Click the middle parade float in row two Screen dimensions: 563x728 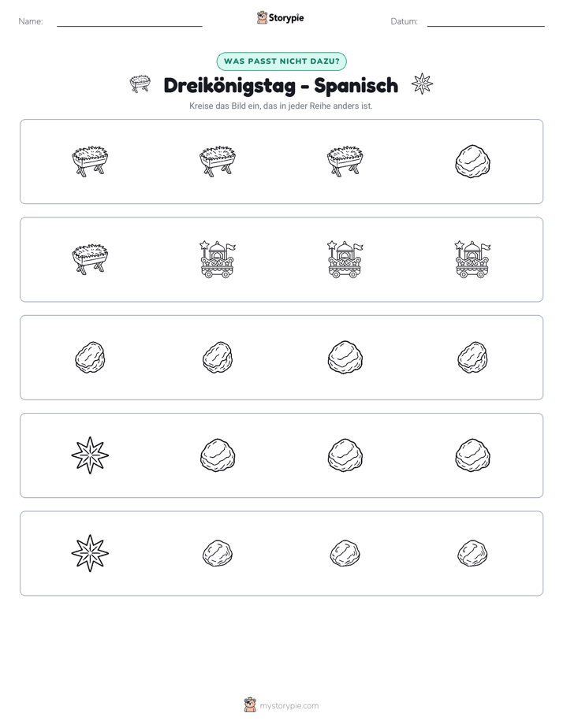pos(345,259)
